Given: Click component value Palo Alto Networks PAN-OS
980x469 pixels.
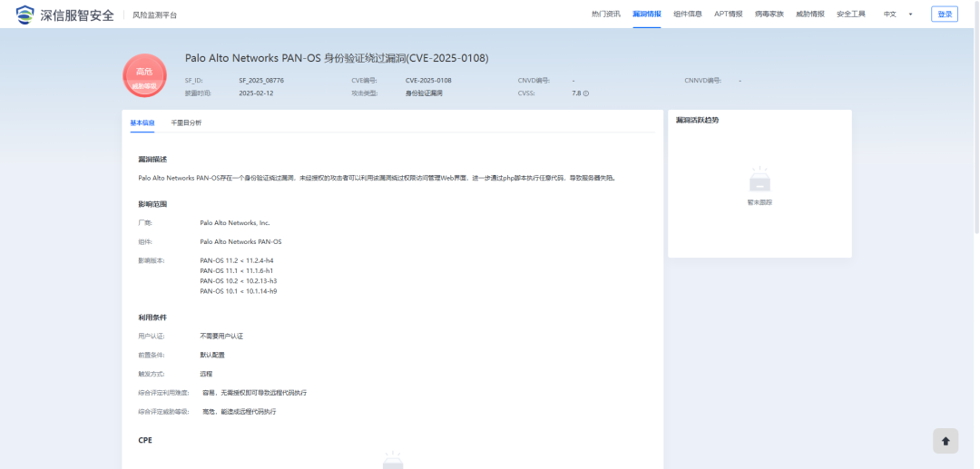Looking at the screenshot, I should [240, 241].
